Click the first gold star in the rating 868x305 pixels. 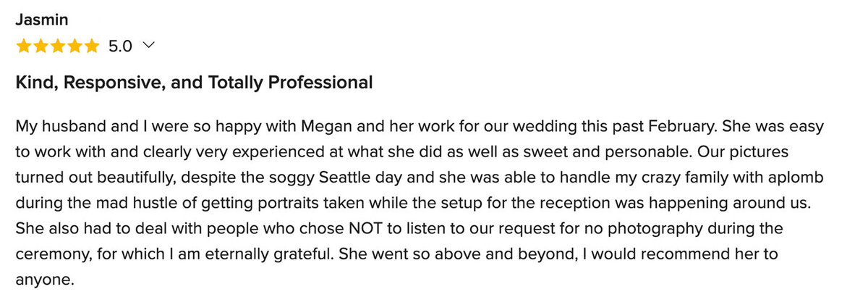(23, 46)
